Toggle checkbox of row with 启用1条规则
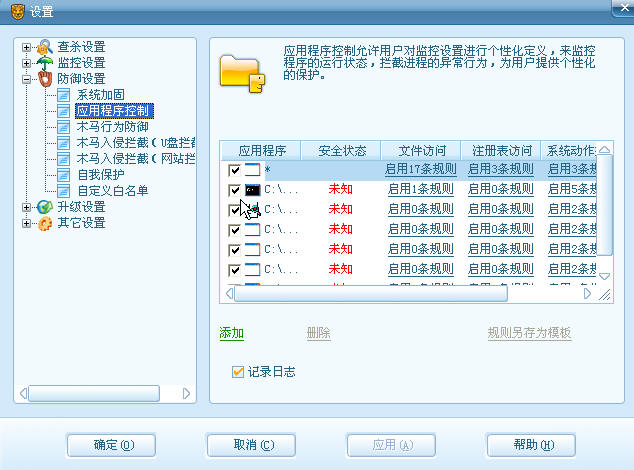This screenshot has width=634, height=470. [x=235, y=190]
